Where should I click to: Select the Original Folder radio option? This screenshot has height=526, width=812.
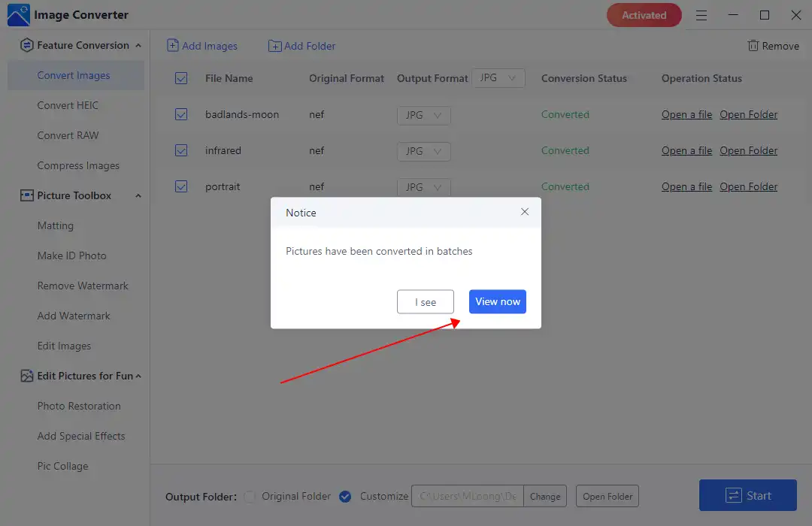250,496
